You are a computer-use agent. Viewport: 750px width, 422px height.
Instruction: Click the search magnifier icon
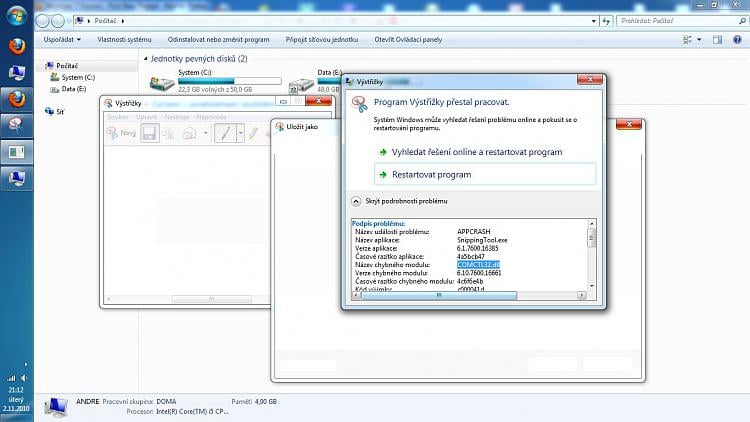[742, 21]
